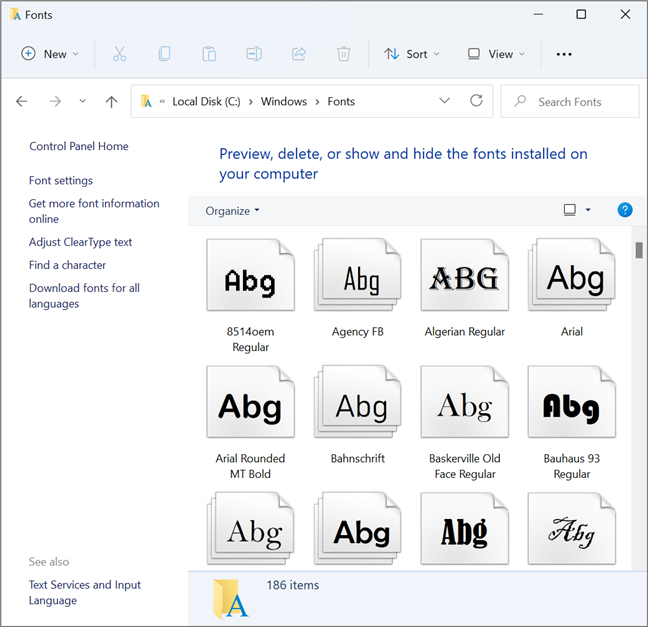Expand the Organize menu
The width and height of the screenshot is (648, 627).
click(x=232, y=211)
